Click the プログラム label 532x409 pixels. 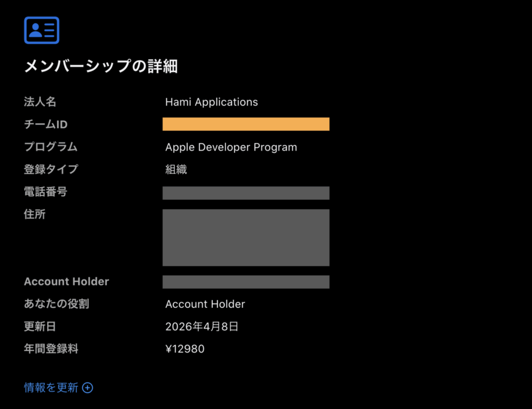(x=51, y=147)
